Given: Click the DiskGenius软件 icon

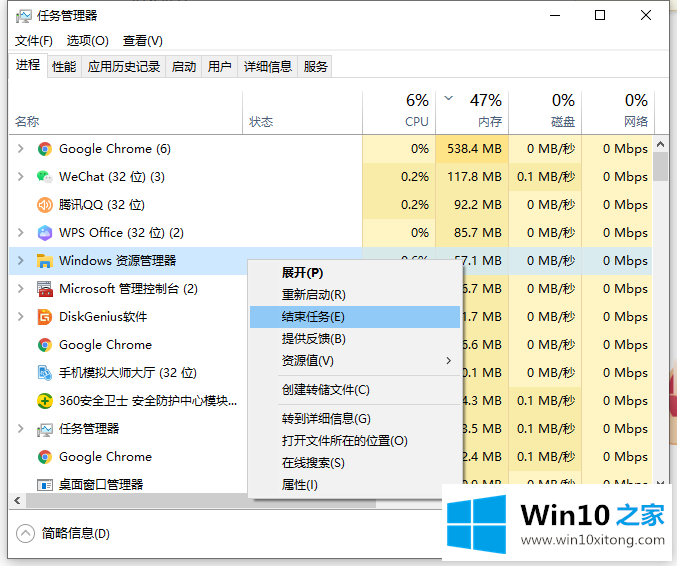Looking at the screenshot, I should tap(44, 317).
